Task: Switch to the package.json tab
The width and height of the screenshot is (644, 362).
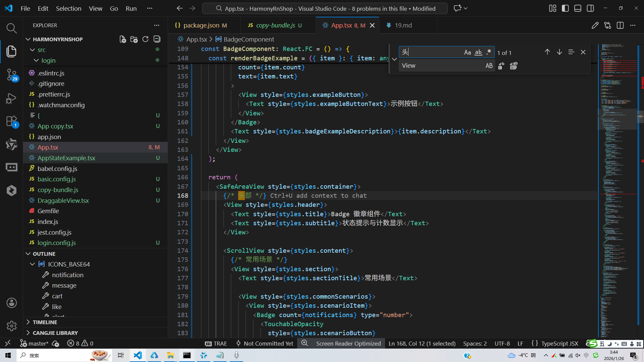Action: [201, 25]
